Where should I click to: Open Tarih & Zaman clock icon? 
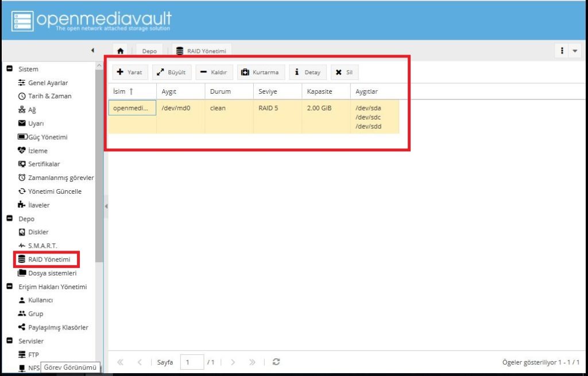click(22, 96)
